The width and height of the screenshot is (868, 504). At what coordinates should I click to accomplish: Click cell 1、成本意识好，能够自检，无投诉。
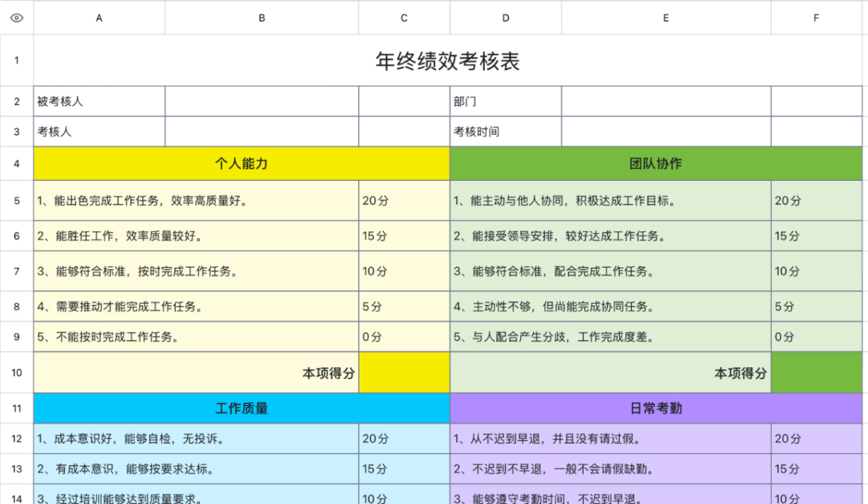pyautogui.click(x=196, y=439)
